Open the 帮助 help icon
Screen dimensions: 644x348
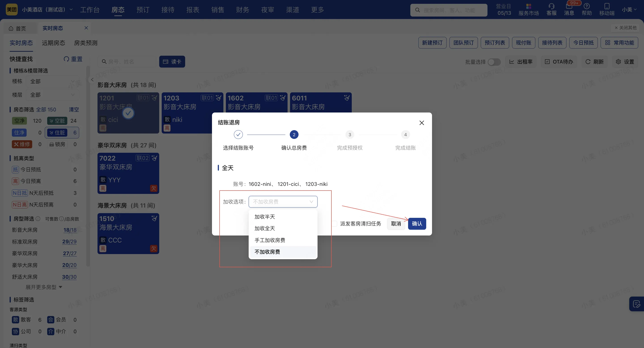pyautogui.click(x=587, y=10)
